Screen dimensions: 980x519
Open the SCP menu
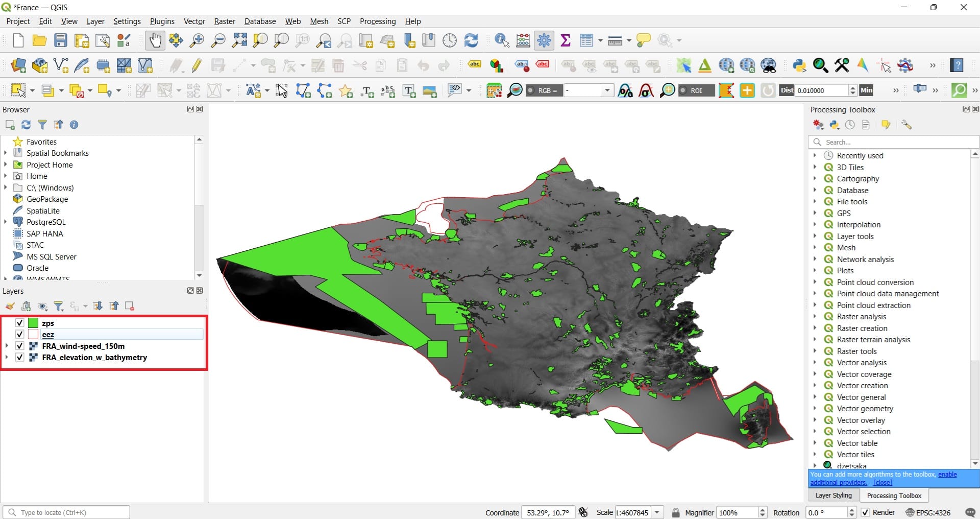[344, 21]
